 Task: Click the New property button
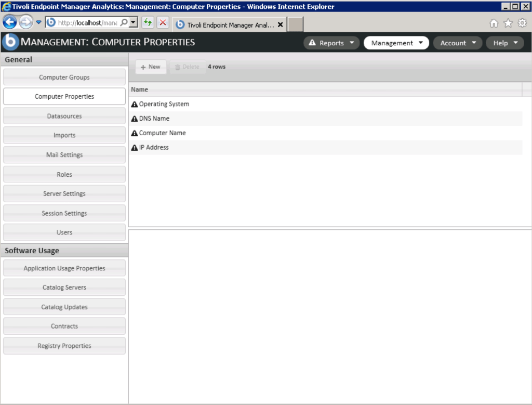(151, 67)
